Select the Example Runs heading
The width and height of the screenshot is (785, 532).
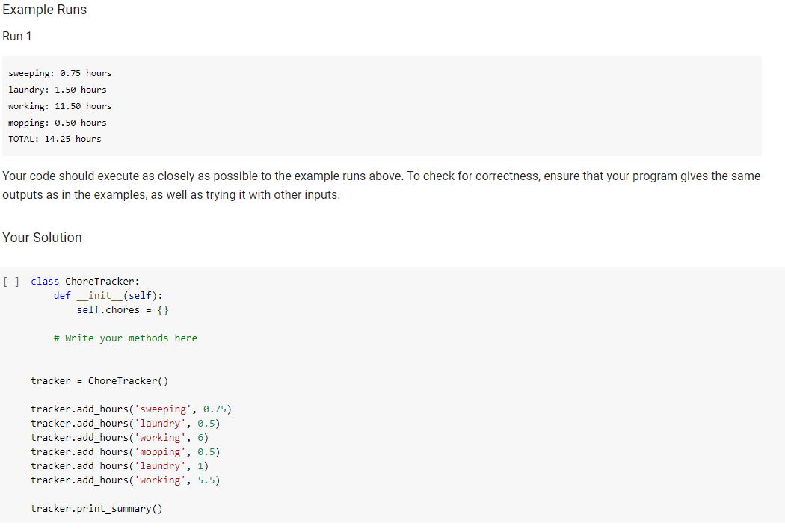coord(44,10)
